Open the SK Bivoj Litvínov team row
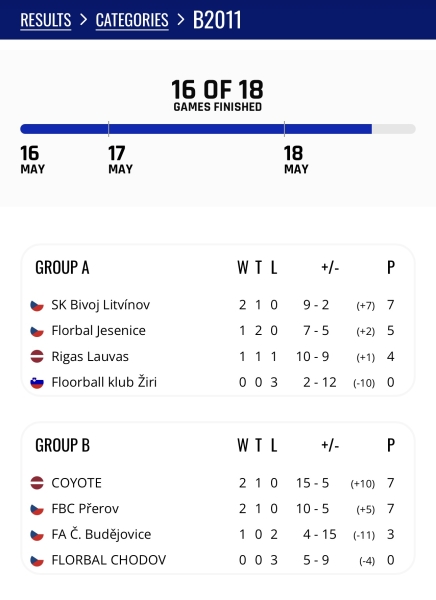 (218, 305)
